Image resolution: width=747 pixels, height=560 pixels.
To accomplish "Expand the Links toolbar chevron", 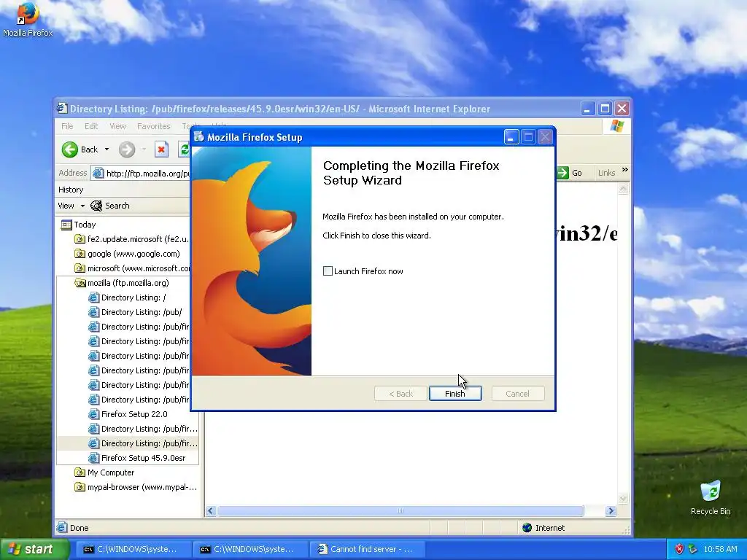I will point(624,171).
